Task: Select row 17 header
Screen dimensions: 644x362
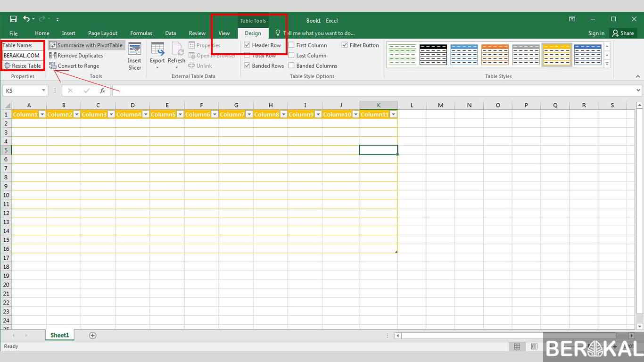Action: click(6, 258)
